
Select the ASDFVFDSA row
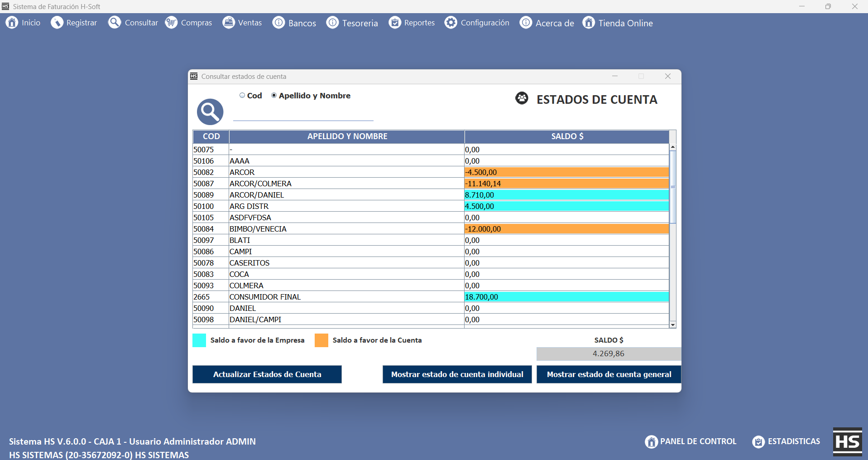coord(431,218)
